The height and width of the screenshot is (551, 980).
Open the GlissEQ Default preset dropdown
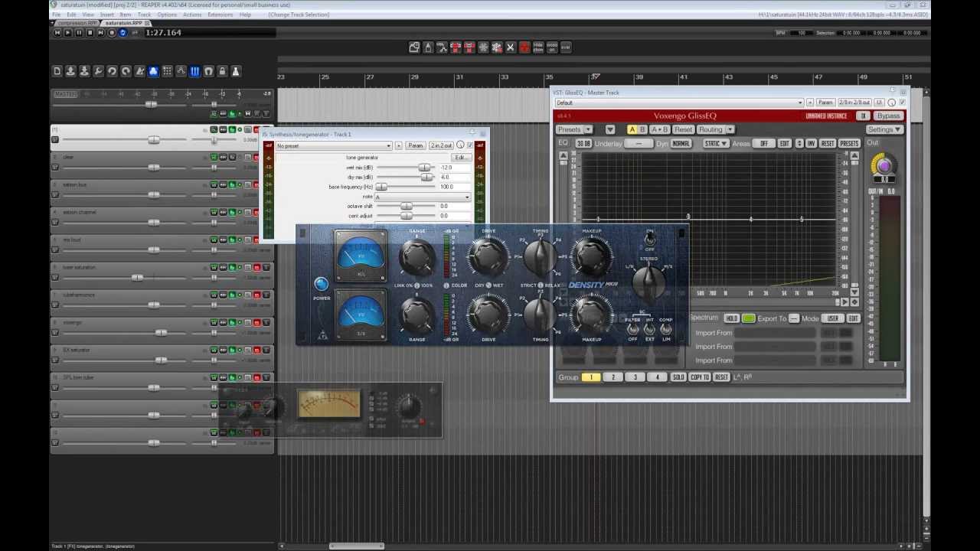679,103
